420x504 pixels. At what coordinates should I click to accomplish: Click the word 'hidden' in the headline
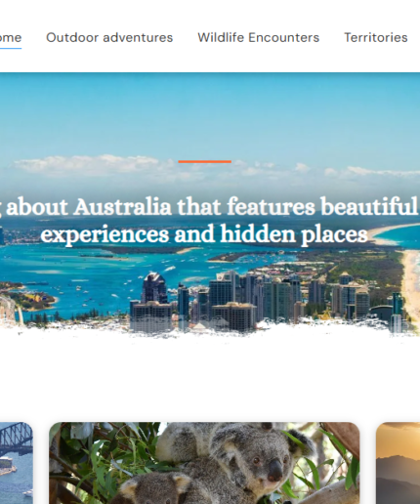pyautogui.click(x=258, y=234)
